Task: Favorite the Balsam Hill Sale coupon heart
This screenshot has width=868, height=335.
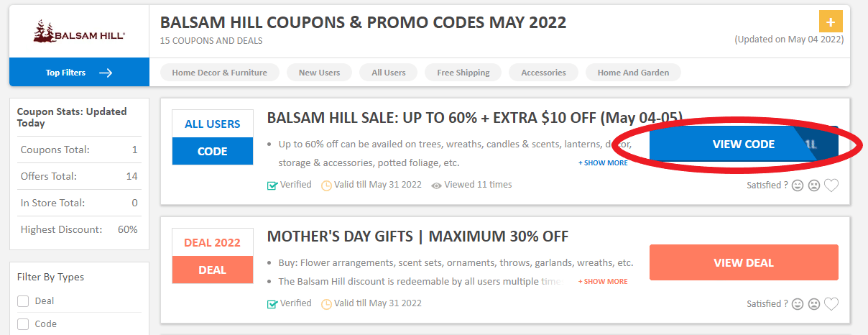Action: [831, 185]
